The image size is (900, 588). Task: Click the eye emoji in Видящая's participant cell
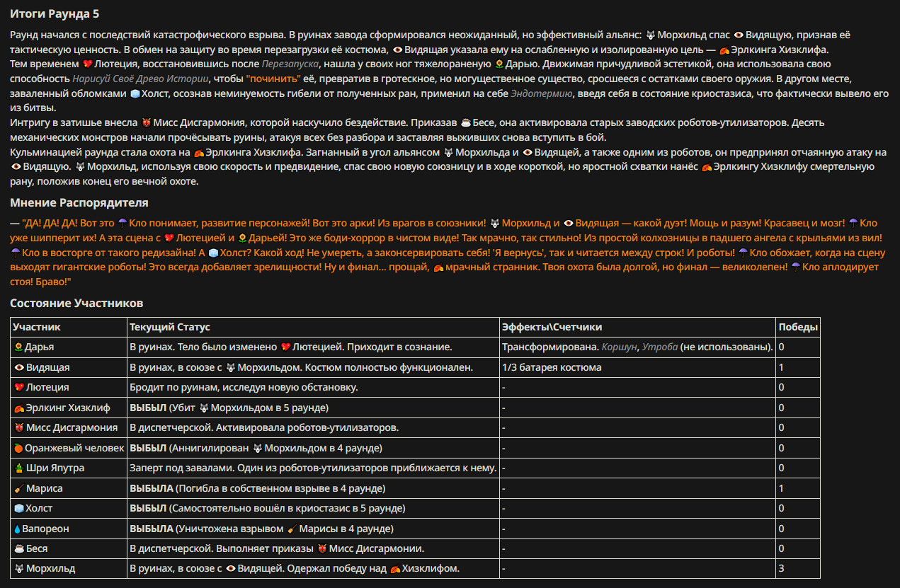[18, 368]
